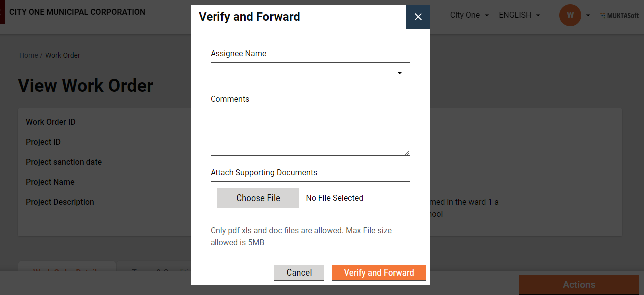Open the ENGLISH language dropdown

click(x=519, y=15)
